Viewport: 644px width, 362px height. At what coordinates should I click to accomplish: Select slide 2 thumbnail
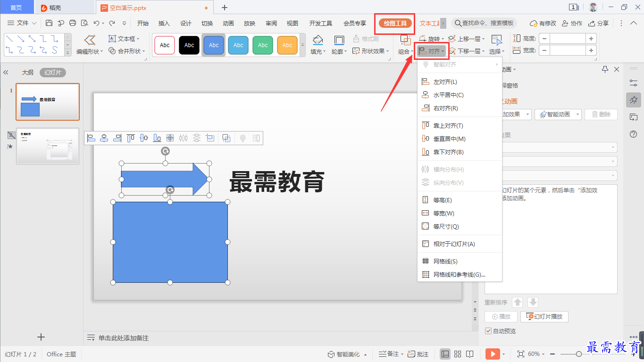pyautogui.click(x=48, y=146)
